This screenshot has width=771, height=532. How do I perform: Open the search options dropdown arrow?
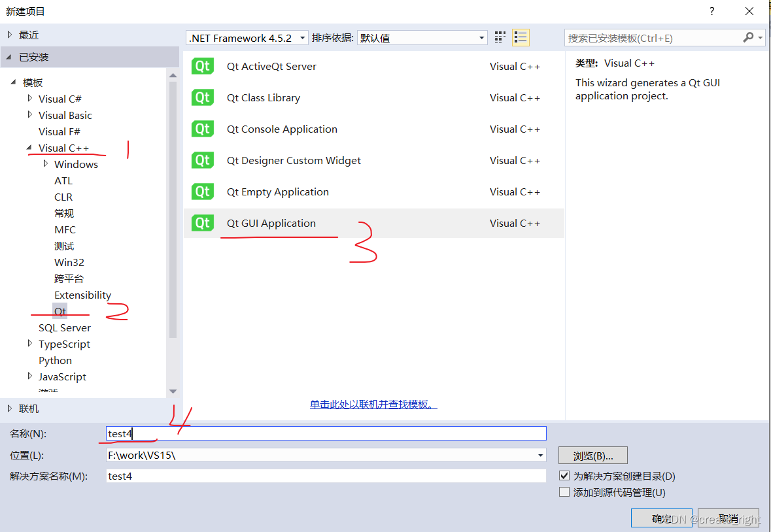(760, 38)
